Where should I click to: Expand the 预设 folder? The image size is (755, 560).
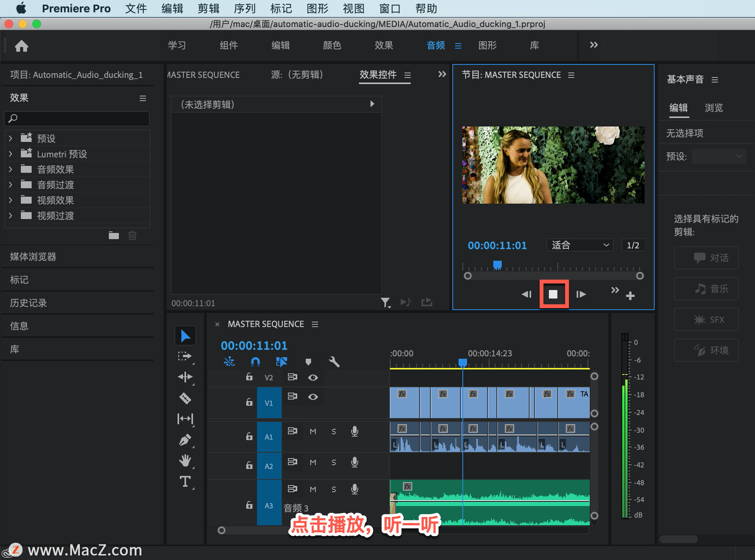coord(11,138)
